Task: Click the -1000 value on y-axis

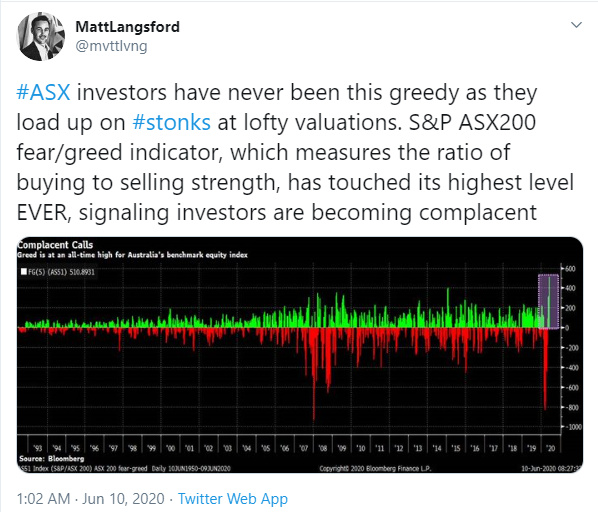Action: click(x=573, y=427)
